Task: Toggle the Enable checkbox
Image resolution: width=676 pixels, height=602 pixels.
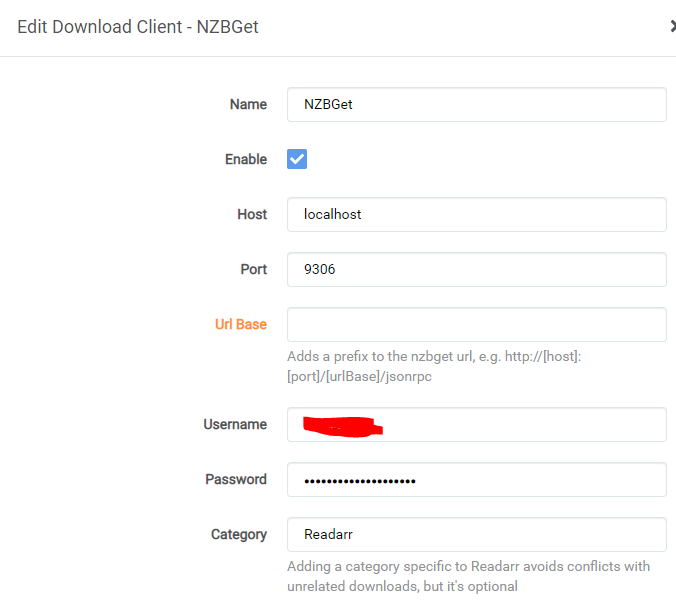Action: [x=297, y=159]
